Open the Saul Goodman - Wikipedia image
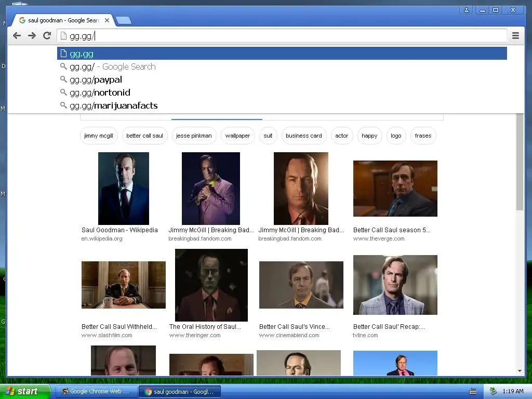This screenshot has width=532, height=399. (x=124, y=188)
